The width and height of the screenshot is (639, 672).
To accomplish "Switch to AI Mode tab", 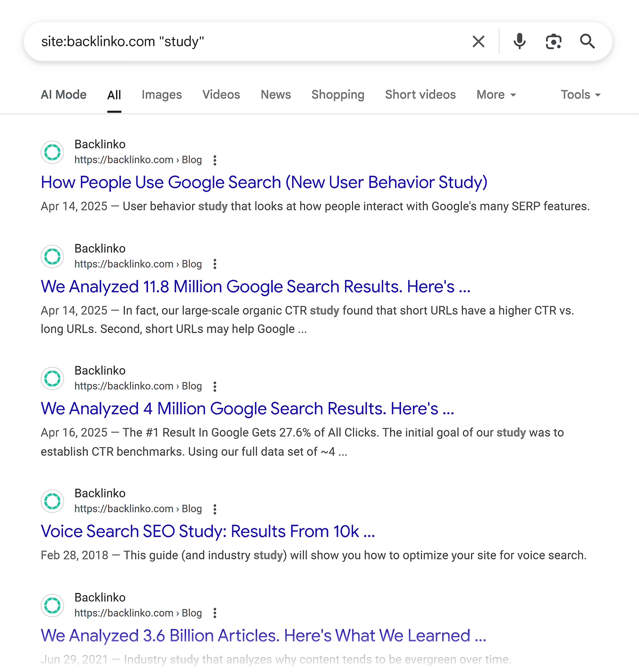I will [64, 94].
